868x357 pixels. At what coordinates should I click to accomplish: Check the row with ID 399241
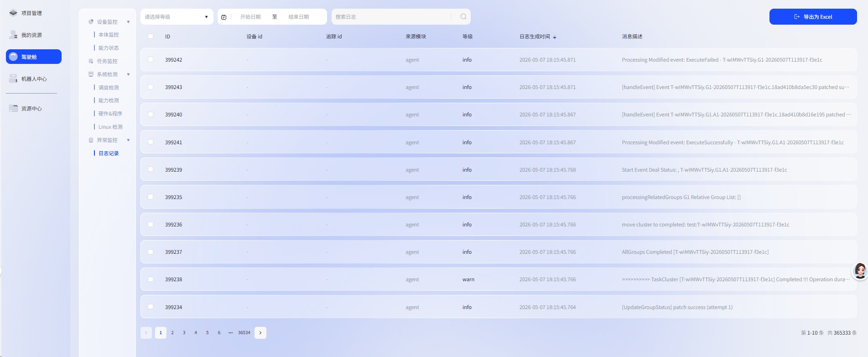pyautogui.click(x=151, y=142)
